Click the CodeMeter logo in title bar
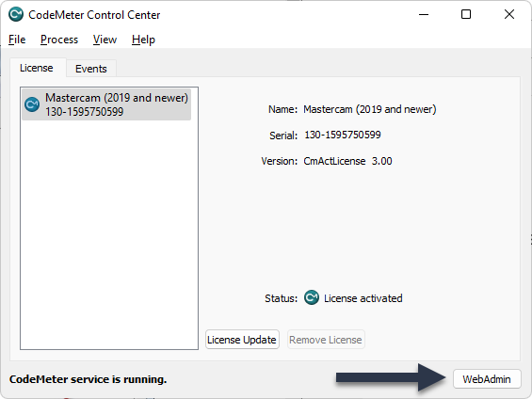The image size is (532, 399). pyautogui.click(x=16, y=14)
